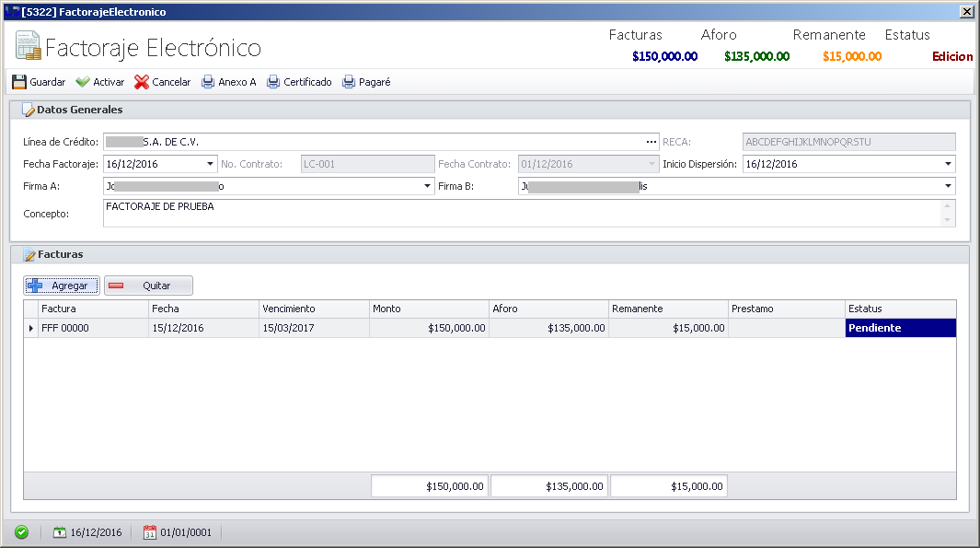Sort by the Fecha column header
Screen dimensions: 980x548
click(x=203, y=309)
